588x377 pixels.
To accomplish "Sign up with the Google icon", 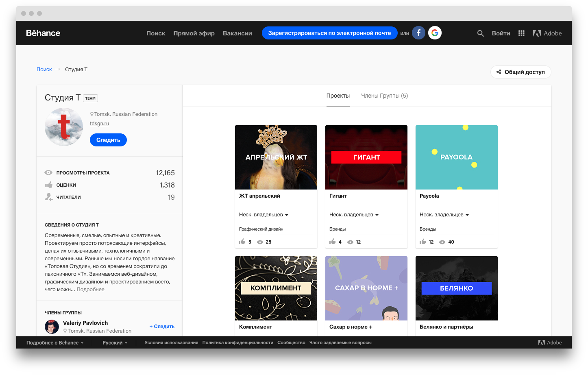I will coord(435,33).
